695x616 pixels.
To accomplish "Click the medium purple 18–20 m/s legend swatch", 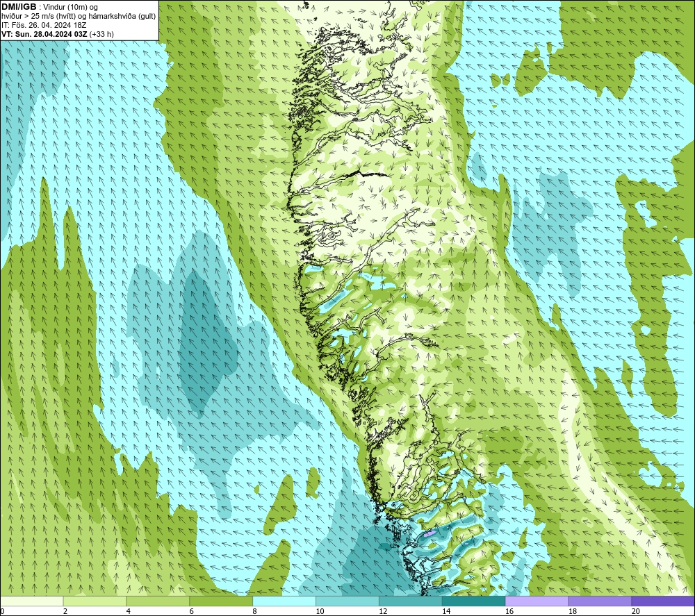I will pos(600,601).
